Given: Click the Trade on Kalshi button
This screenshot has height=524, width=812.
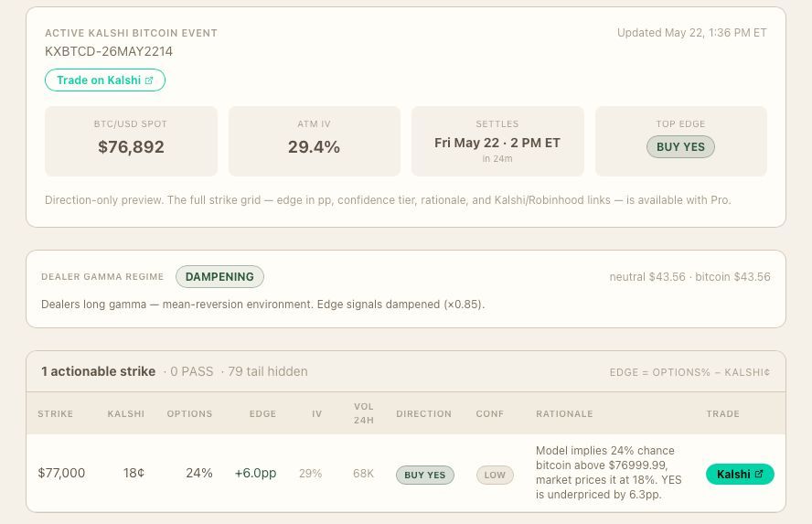Looking at the screenshot, I should pos(105,80).
